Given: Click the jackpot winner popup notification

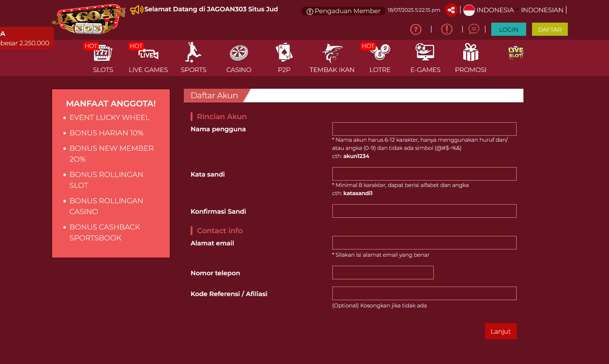Looking at the screenshot, I should tap(26, 38).
